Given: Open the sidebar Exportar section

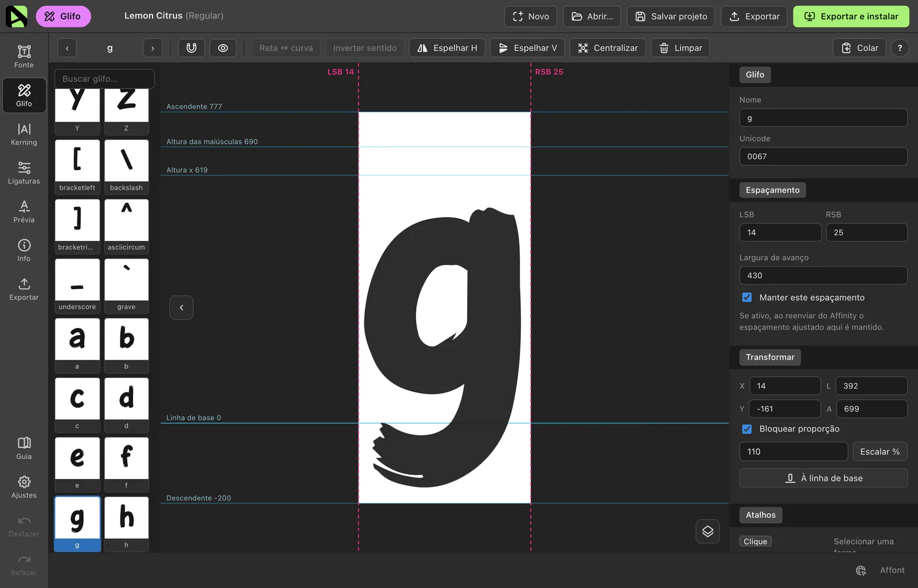Looking at the screenshot, I should [24, 289].
